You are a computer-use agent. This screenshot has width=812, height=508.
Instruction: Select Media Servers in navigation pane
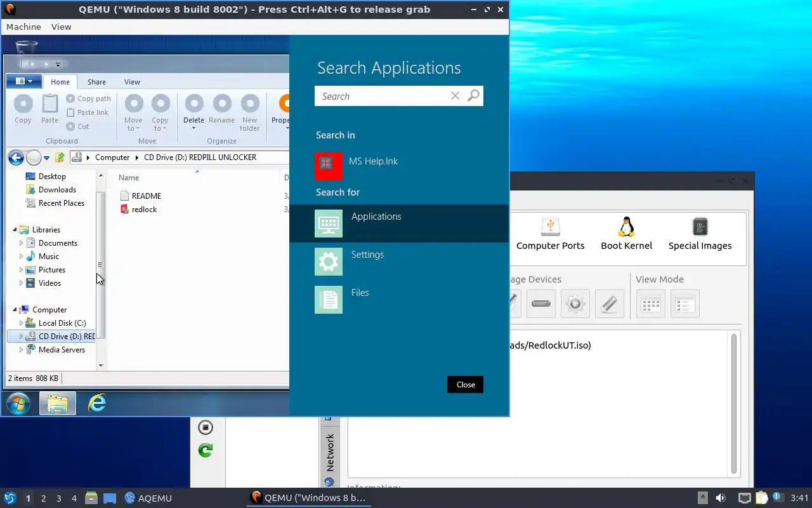(62, 350)
